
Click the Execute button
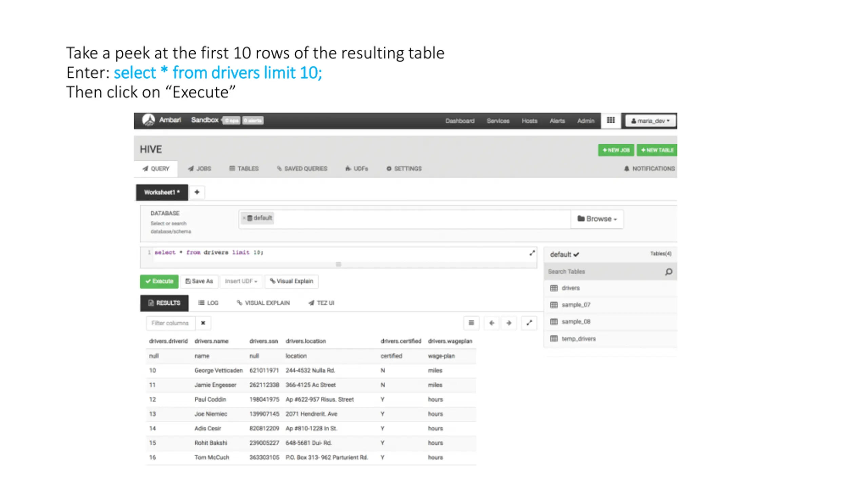159,281
